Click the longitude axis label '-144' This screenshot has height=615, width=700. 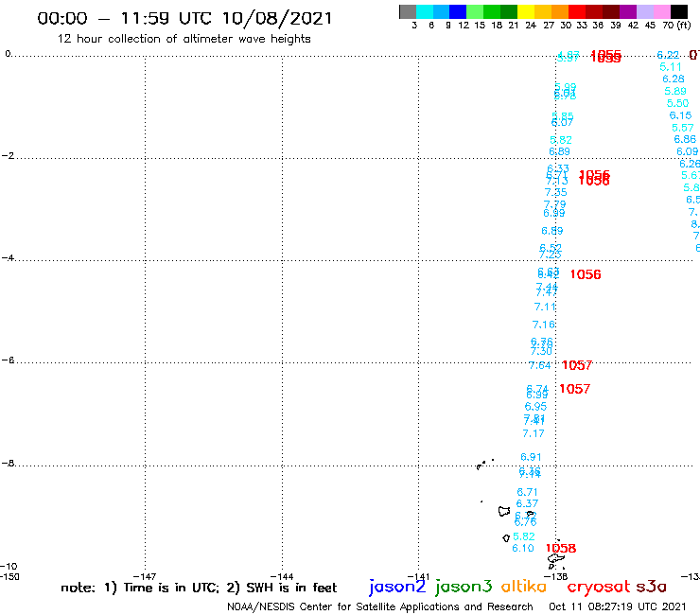(x=282, y=577)
